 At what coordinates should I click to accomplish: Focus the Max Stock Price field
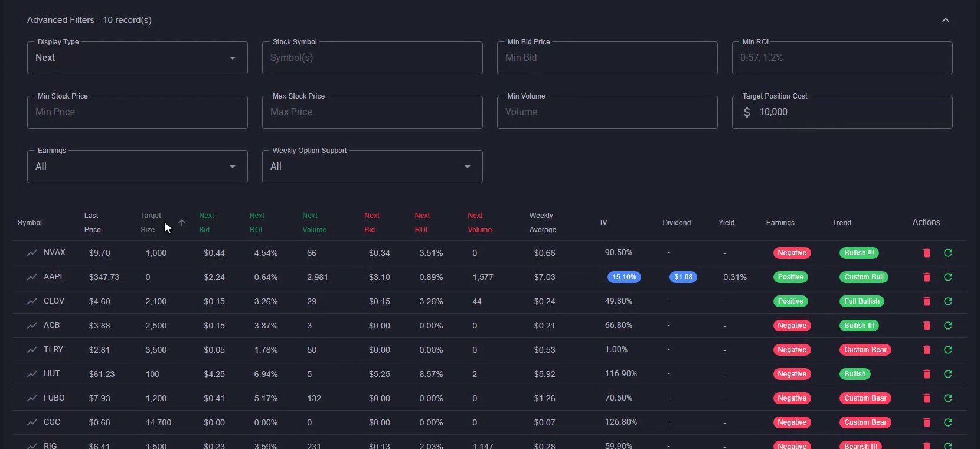click(x=373, y=112)
